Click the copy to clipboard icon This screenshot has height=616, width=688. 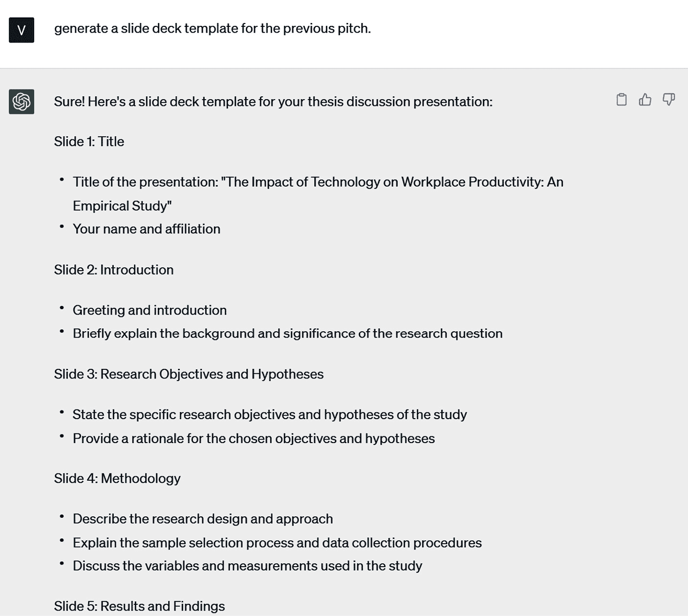tap(621, 100)
